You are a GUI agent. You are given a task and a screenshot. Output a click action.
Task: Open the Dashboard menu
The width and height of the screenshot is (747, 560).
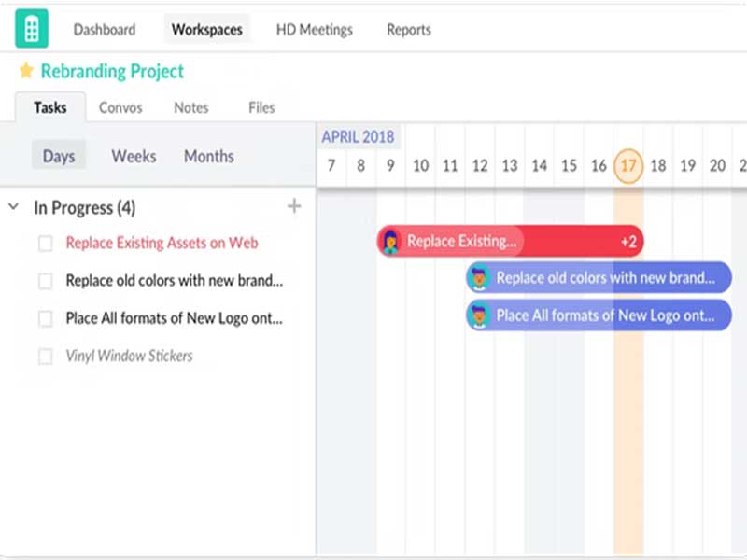105,30
